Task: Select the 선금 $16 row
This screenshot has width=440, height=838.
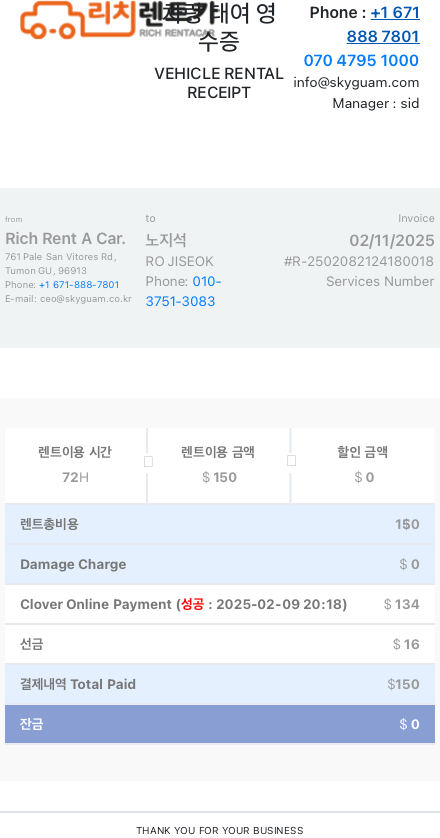Action: 220,644
